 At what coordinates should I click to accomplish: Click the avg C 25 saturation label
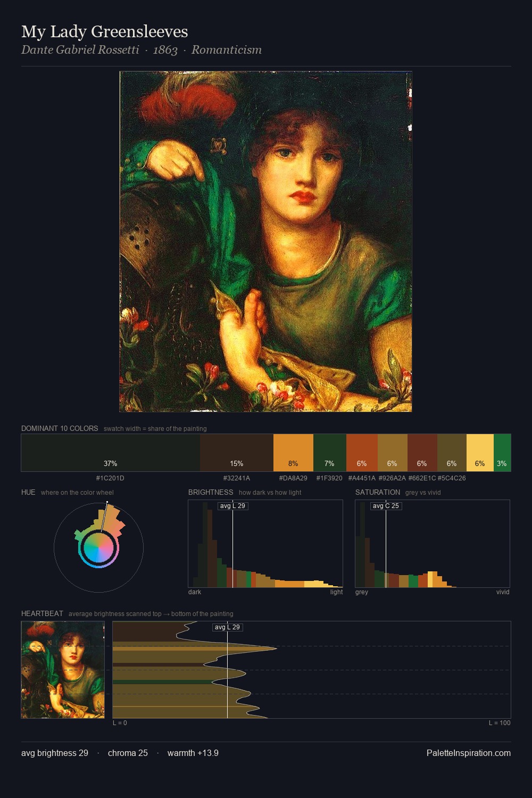pos(386,506)
